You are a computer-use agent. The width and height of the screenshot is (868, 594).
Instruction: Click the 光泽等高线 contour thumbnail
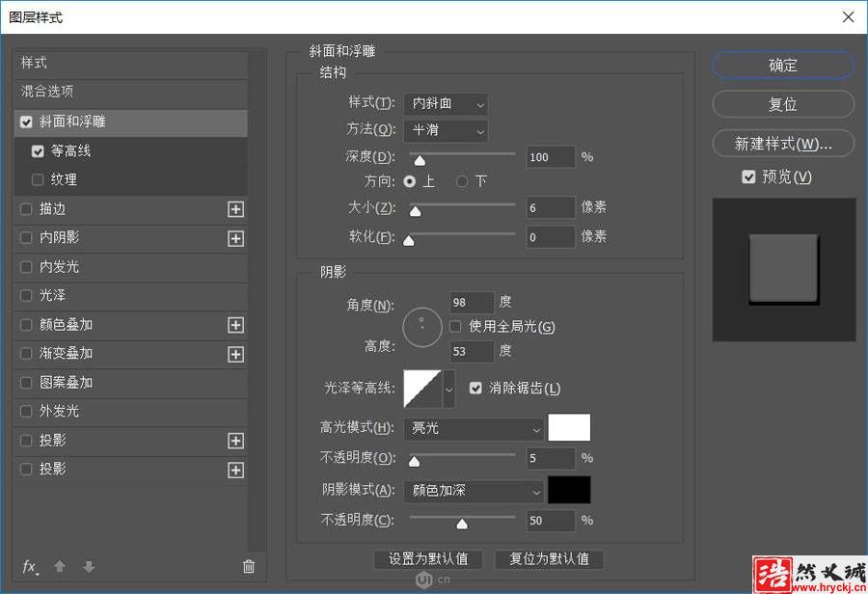click(423, 390)
